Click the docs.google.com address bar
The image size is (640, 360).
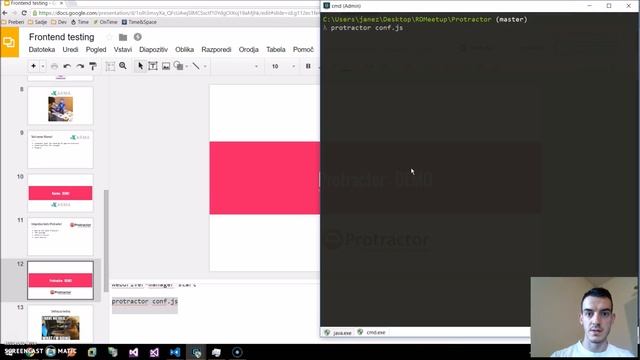coord(176,13)
